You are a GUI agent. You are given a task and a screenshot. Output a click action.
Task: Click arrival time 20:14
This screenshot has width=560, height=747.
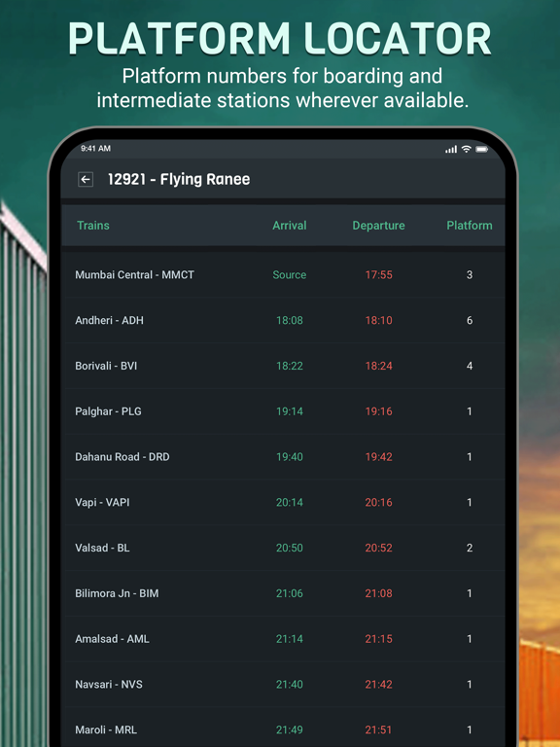290,502
